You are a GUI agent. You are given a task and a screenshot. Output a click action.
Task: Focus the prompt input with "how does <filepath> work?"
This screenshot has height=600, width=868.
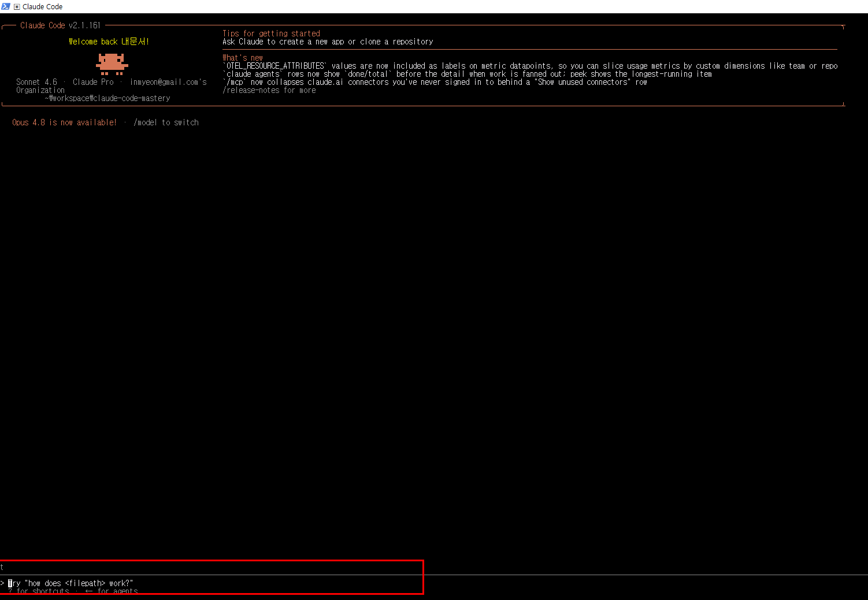[x=434, y=583]
